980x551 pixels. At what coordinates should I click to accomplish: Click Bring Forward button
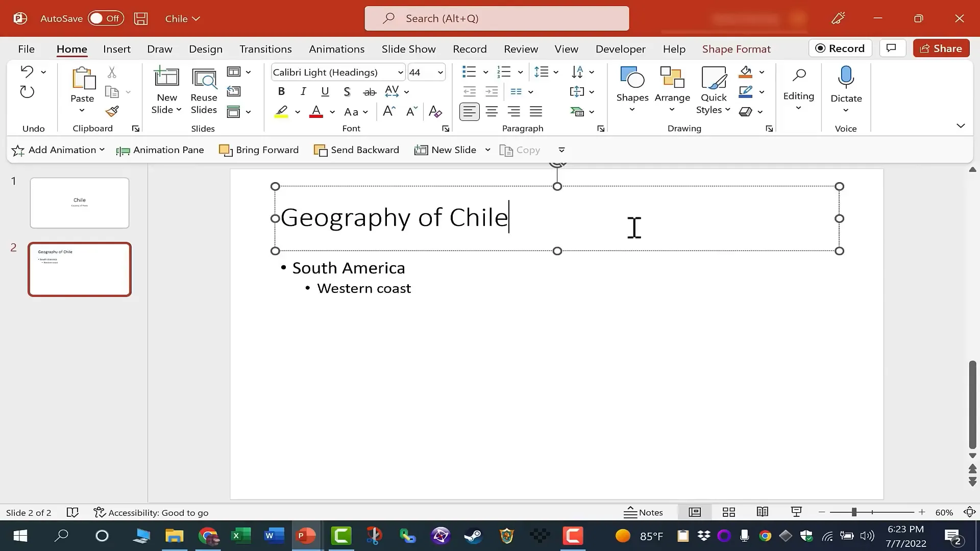tap(259, 150)
